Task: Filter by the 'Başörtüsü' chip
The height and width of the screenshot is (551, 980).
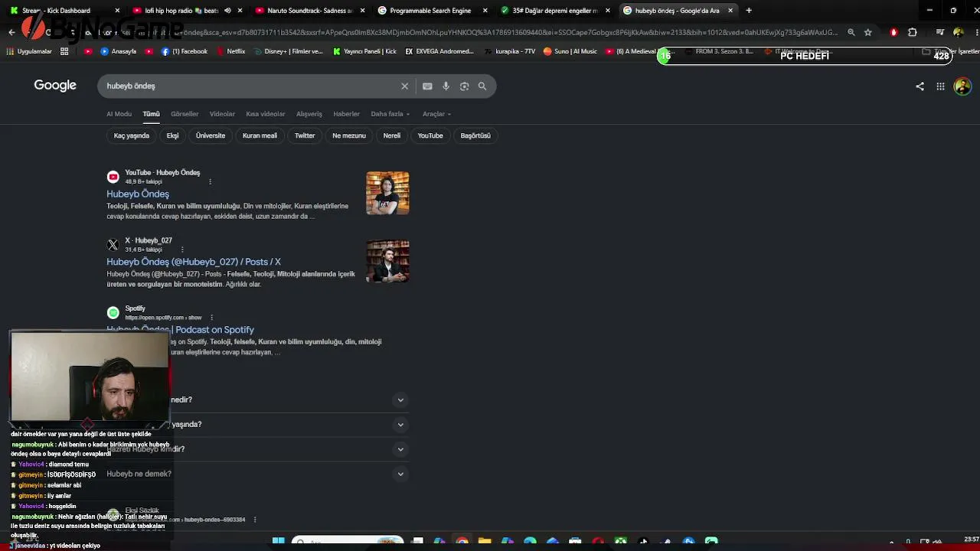Action: click(x=475, y=135)
